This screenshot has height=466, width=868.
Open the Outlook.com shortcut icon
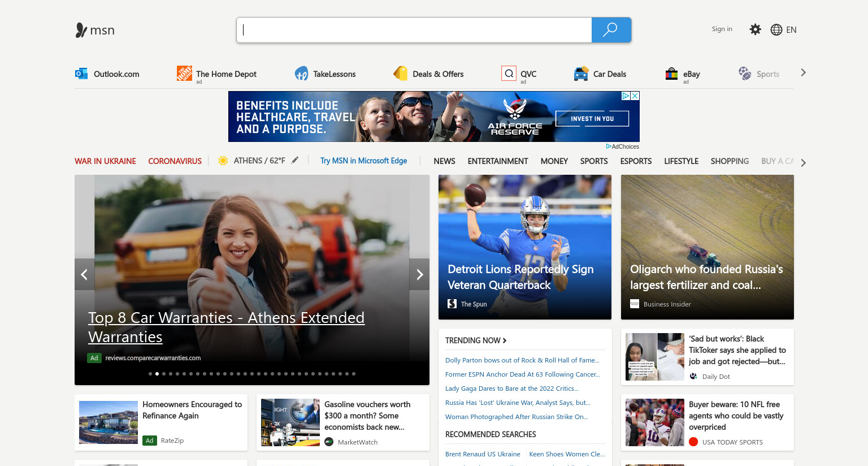pos(81,74)
